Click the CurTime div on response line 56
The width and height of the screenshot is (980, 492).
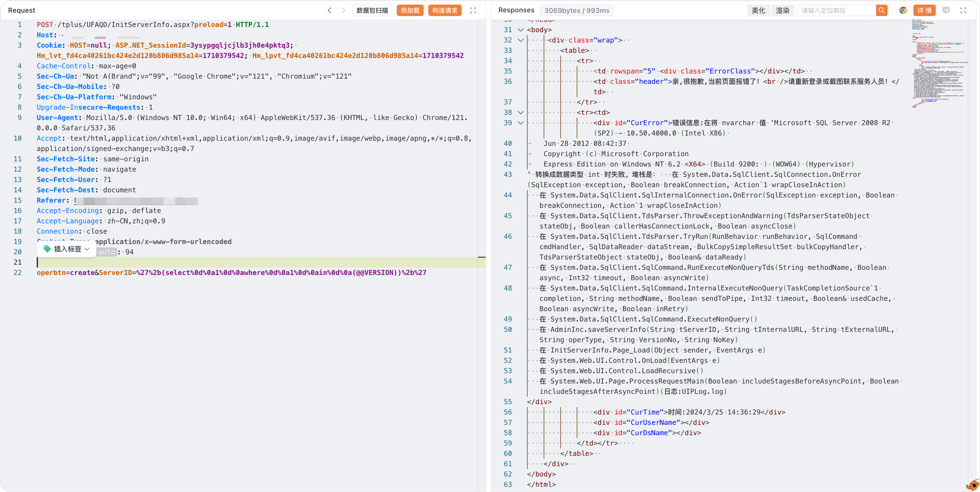pyautogui.click(x=689, y=412)
